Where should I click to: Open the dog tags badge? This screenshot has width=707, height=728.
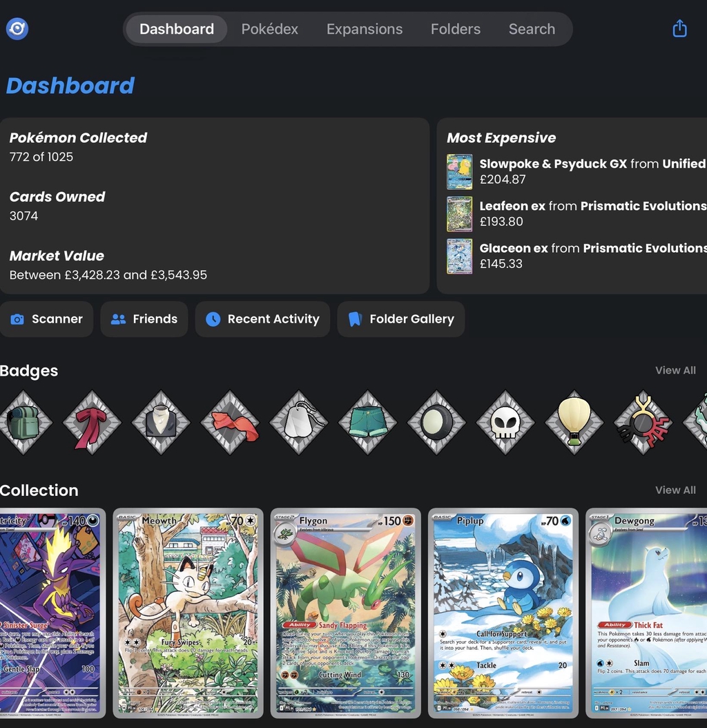[x=299, y=422]
